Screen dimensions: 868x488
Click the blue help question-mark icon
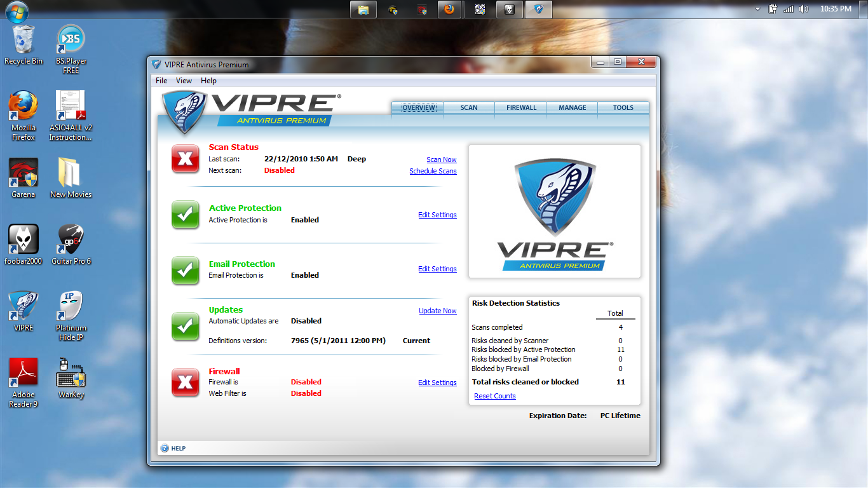coord(165,448)
